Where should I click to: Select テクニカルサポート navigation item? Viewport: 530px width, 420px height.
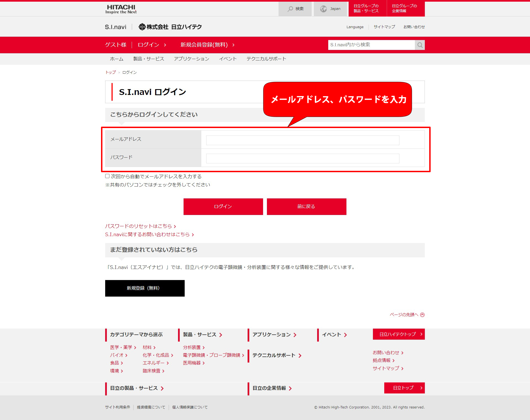[266, 59]
